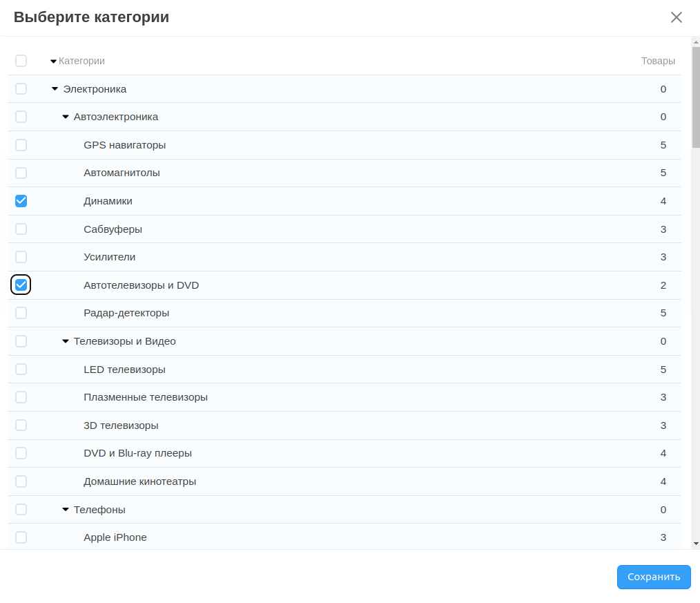Close the category selection dialog
Viewport: 700px width, 603px height.
pyautogui.click(x=676, y=17)
